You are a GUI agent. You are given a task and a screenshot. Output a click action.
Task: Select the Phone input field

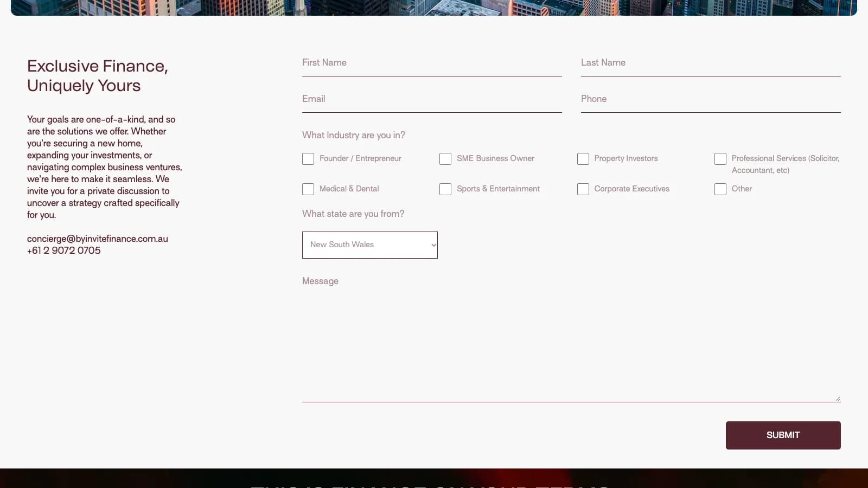pyautogui.click(x=711, y=99)
